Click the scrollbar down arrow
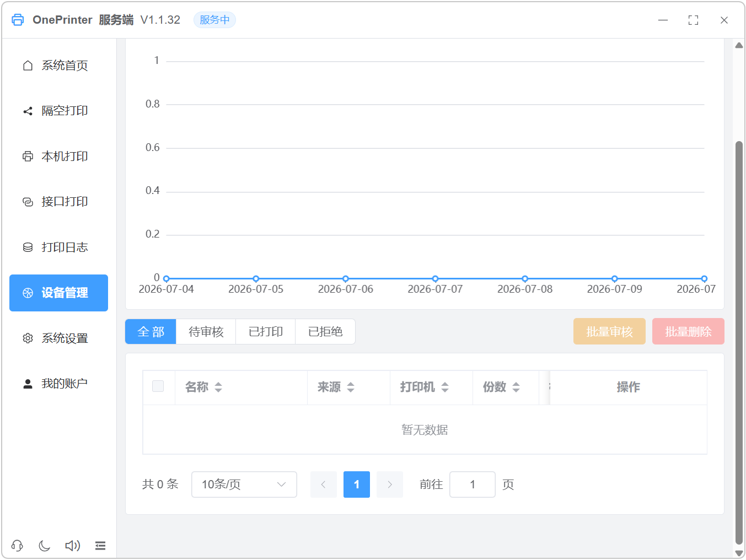Viewport: 746px width, 560px height. pos(739,553)
